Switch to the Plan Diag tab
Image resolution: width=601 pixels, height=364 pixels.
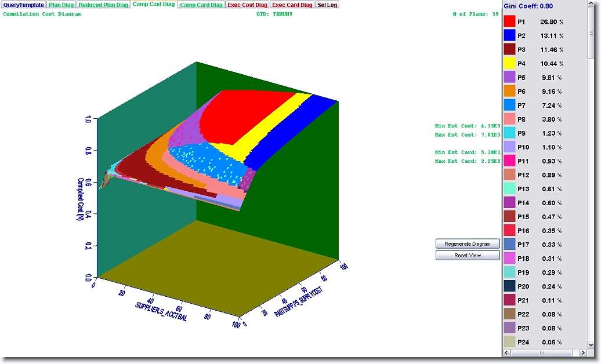[x=61, y=5]
